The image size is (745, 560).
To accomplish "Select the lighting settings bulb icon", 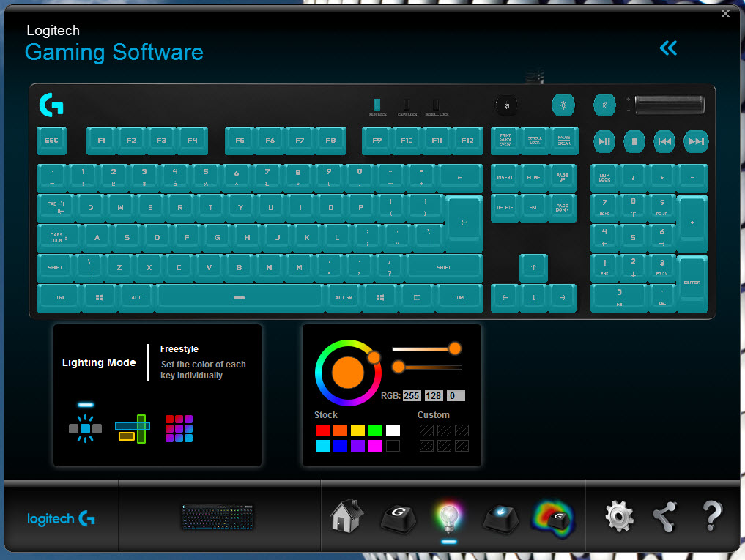I will pyautogui.click(x=448, y=518).
